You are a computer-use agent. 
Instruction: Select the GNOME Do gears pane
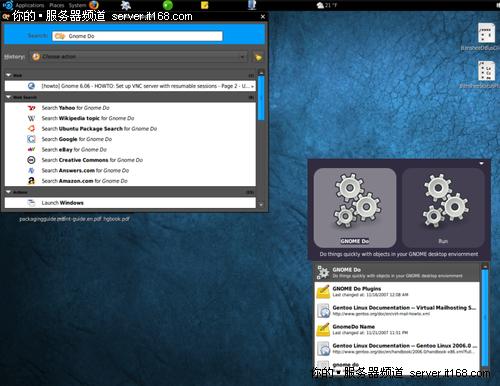[x=355, y=207]
